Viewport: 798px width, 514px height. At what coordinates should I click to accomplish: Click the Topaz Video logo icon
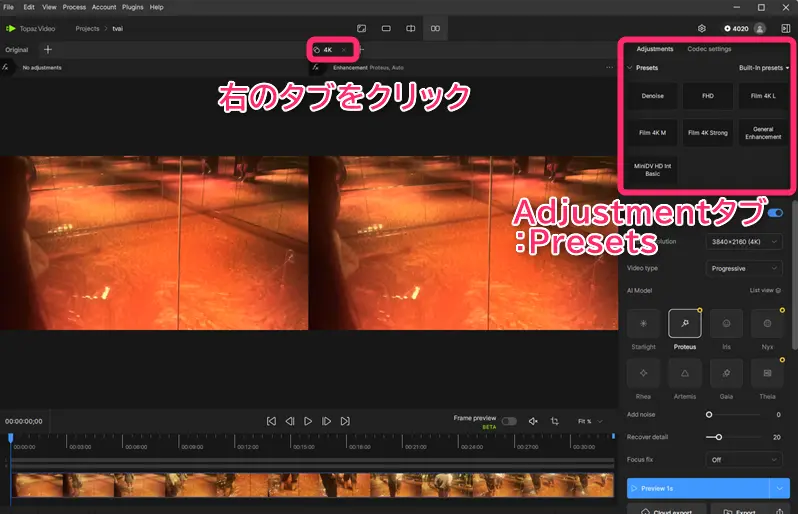click(10, 28)
